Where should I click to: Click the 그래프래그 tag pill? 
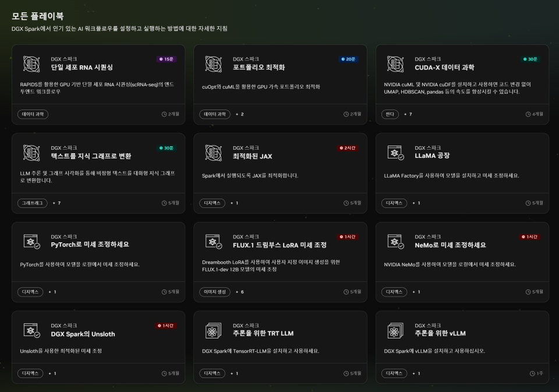tap(31, 203)
